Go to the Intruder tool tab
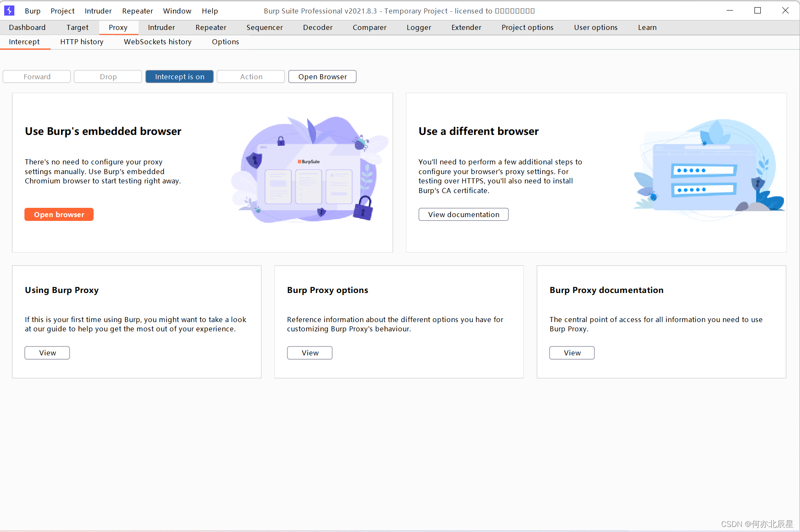The image size is (800, 532). pos(161,27)
